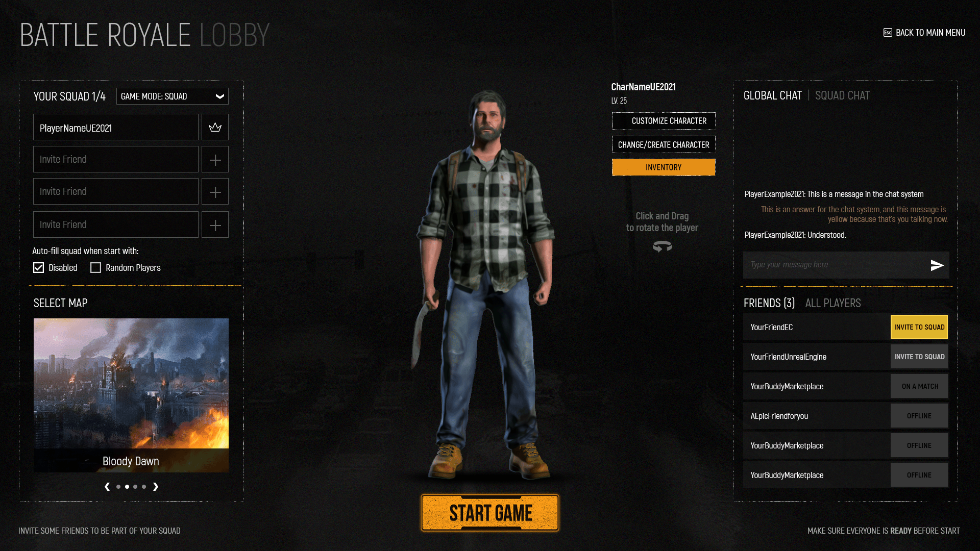The height and width of the screenshot is (551, 980).
Task: Open the Inventory panel
Action: click(x=663, y=167)
